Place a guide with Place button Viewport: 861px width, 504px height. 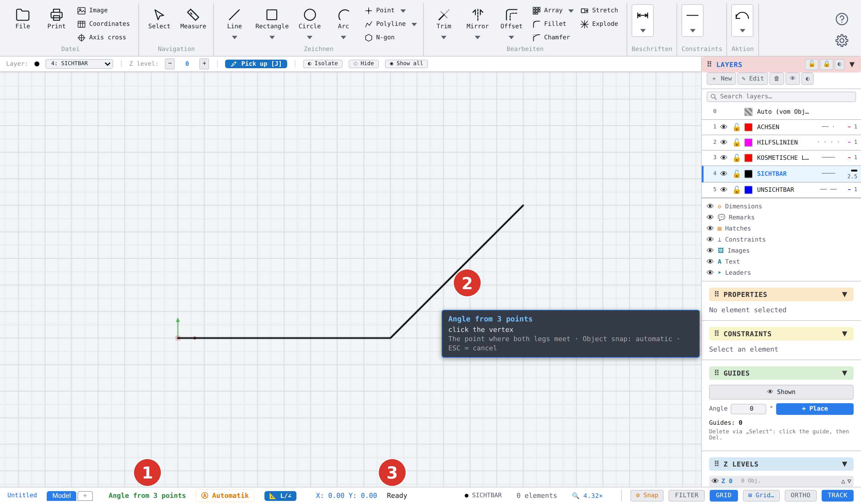tap(815, 409)
